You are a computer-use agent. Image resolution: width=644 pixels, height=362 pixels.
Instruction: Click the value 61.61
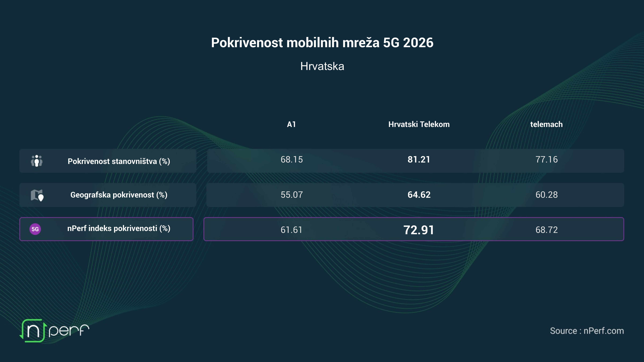tap(292, 230)
